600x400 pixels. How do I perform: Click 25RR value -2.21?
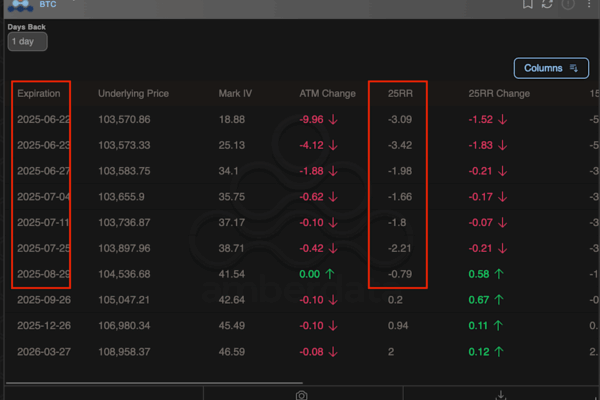[x=399, y=248]
